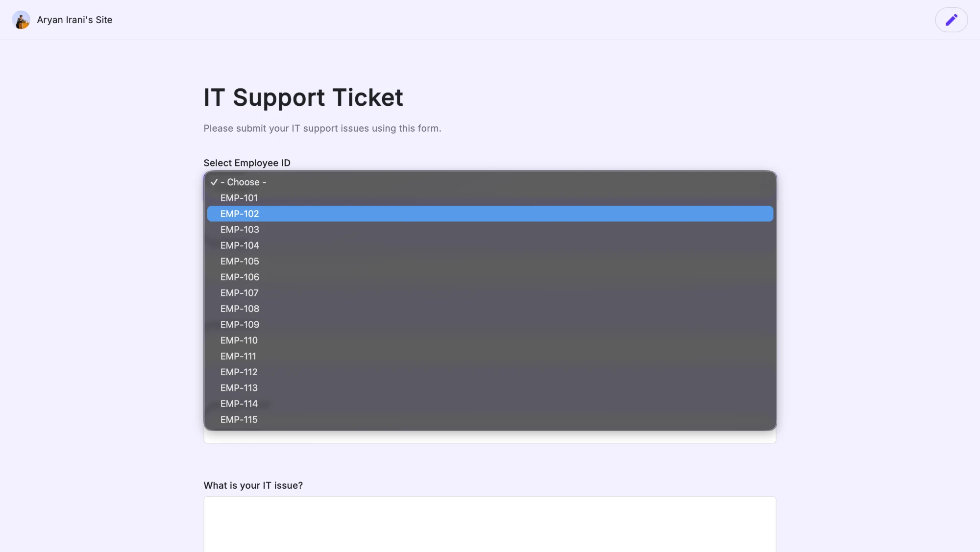Pick employee ID EMP-103
Image resolution: width=980 pixels, height=552 pixels.
490,230
